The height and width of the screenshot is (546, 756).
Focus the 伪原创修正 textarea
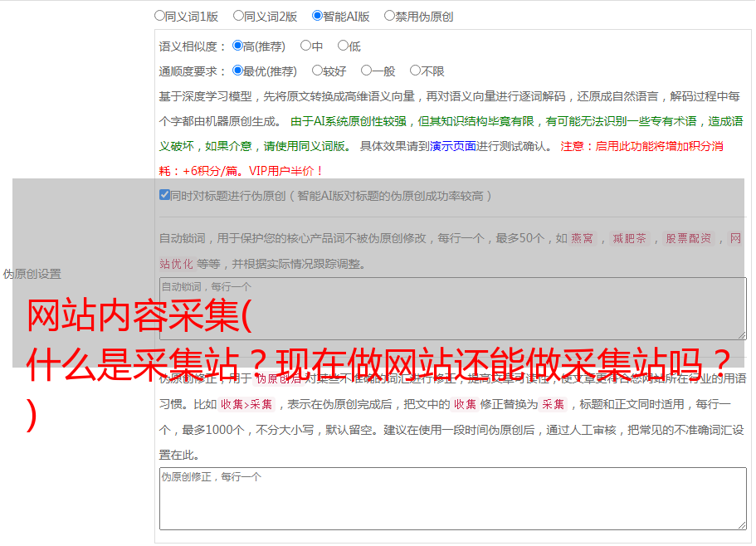[453, 499]
